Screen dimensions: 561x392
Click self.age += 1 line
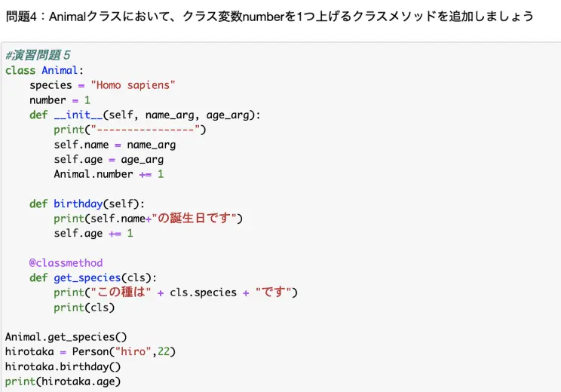click(x=93, y=234)
